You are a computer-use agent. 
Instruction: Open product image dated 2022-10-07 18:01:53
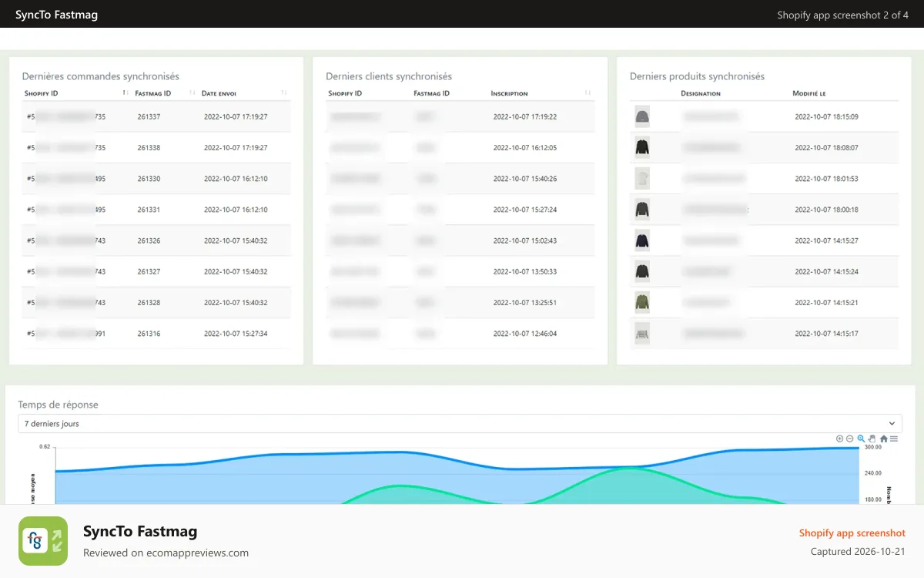(x=642, y=178)
